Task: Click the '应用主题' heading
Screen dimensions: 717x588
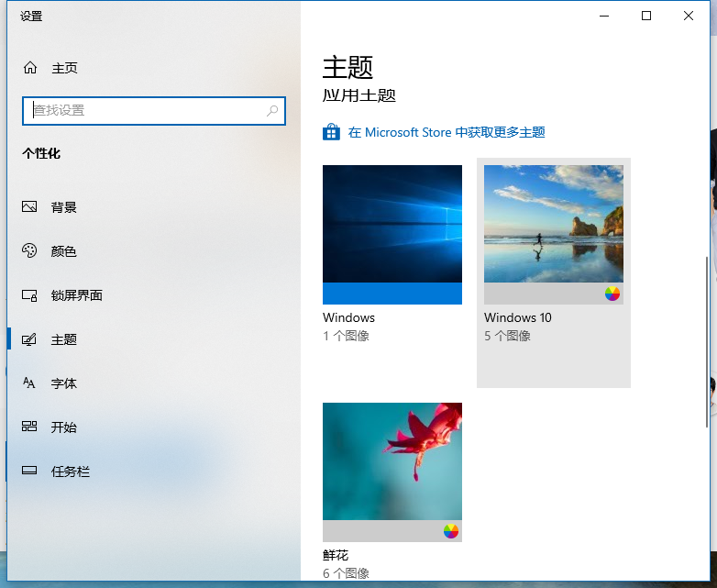Action: click(359, 95)
